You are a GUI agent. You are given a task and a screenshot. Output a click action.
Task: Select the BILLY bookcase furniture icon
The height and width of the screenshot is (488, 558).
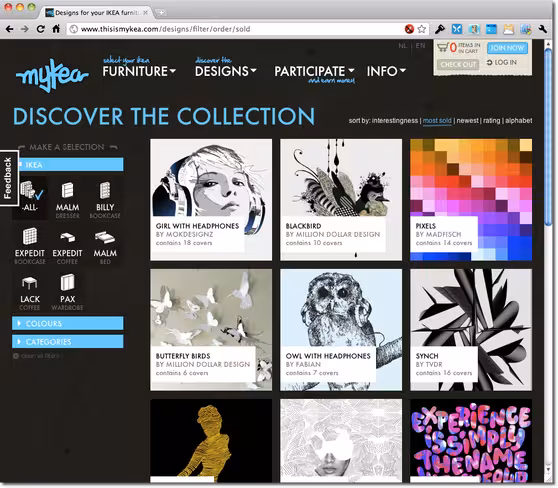[105, 199]
